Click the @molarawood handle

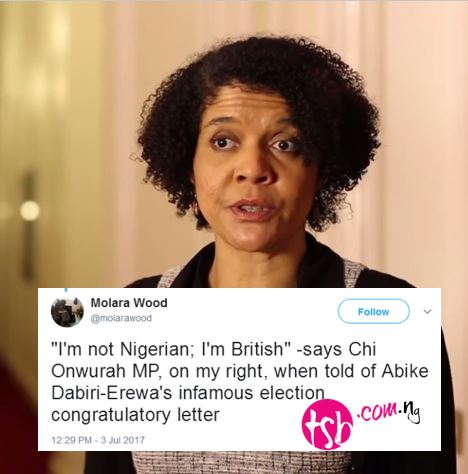click(121, 318)
